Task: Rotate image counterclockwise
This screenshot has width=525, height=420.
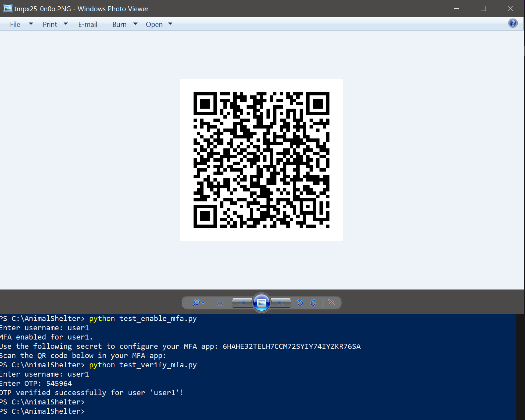Action: tap(300, 302)
